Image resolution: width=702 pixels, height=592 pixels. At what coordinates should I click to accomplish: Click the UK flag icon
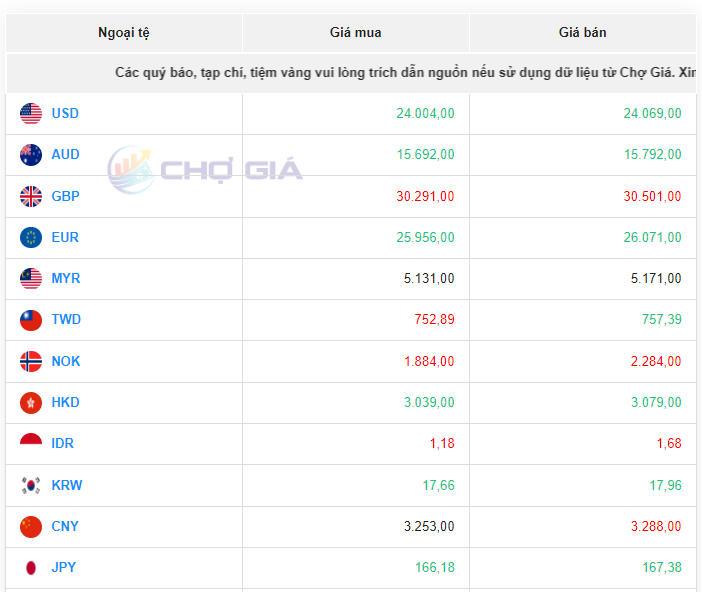[x=31, y=197]
